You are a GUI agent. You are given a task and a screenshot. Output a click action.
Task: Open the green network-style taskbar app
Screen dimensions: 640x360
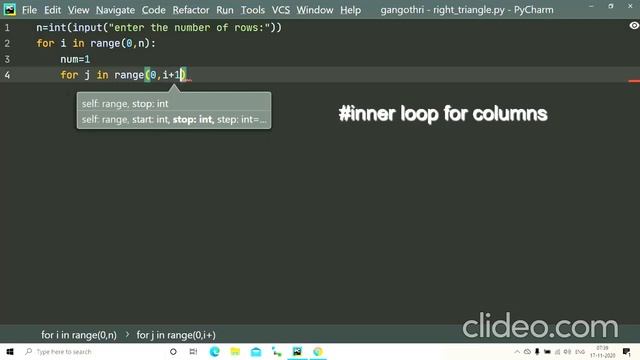(277, 351)
